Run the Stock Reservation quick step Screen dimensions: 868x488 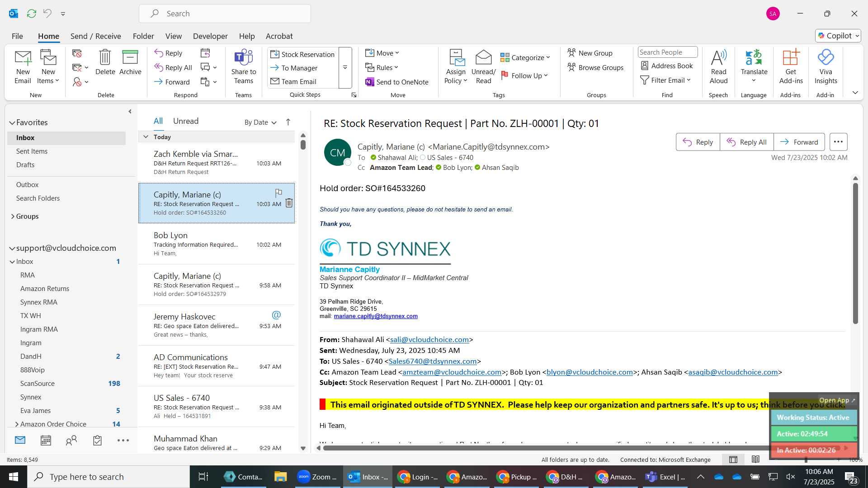pos(302,54)
